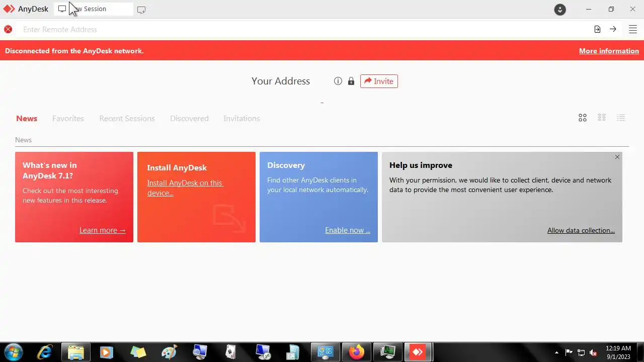
Task: Click the AnyDesk taskbar button
Action: coord(419,352)
